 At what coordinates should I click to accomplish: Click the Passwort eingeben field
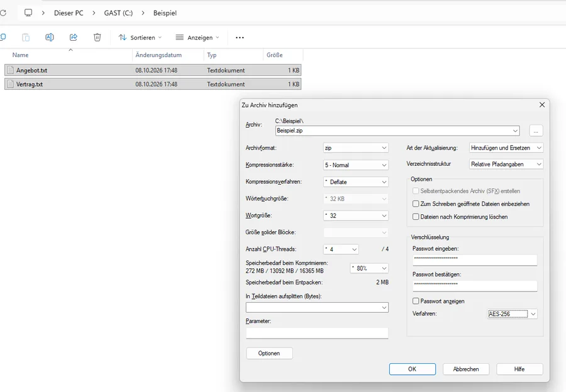tap(475, 259)
